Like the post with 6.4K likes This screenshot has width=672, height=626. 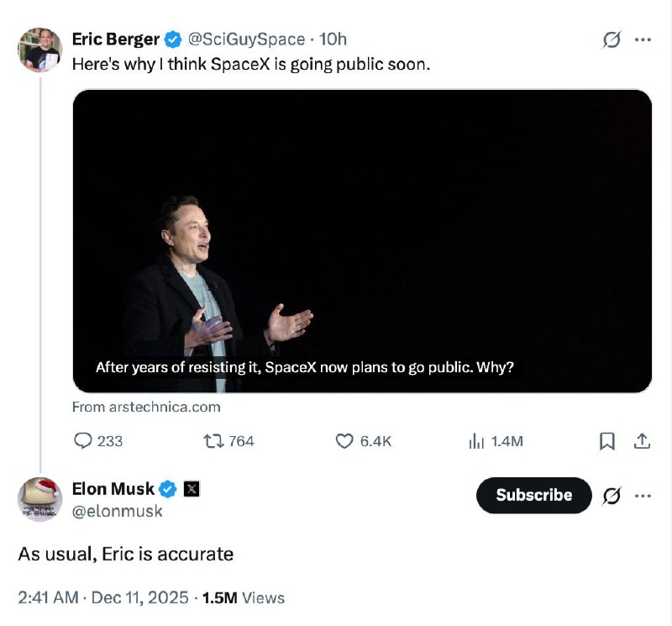(x=344, y=441)
